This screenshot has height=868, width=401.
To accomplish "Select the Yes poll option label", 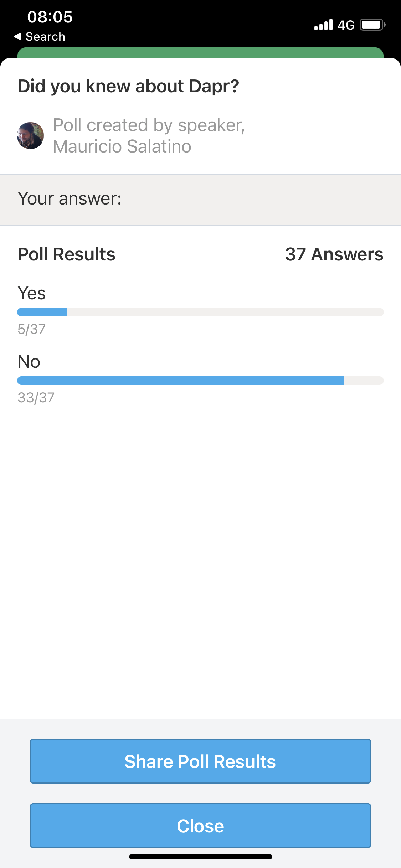I will [x=32, y=293].
